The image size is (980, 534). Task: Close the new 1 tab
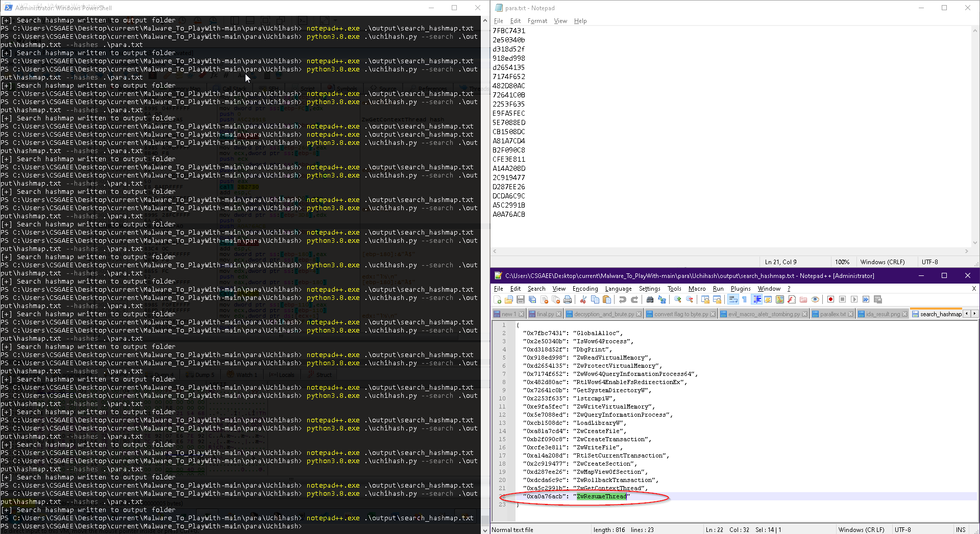(x=521, y=314)
